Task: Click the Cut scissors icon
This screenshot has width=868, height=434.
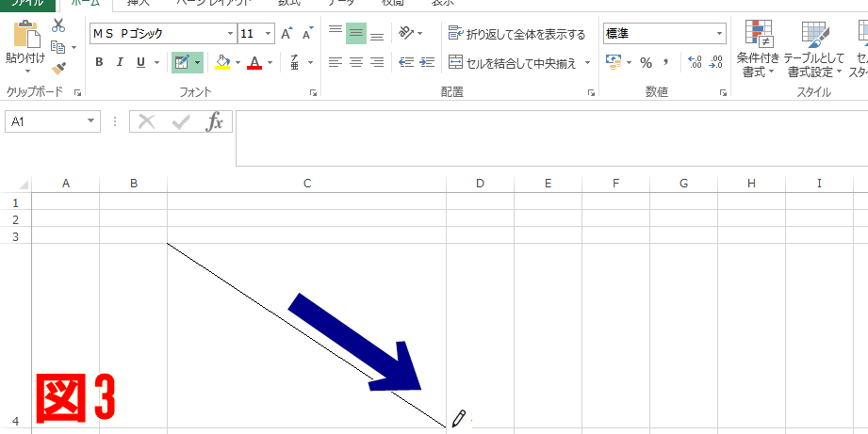Action: [58, 25]
